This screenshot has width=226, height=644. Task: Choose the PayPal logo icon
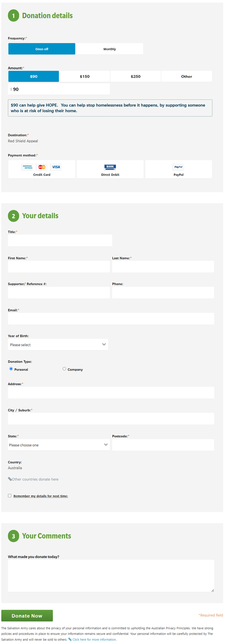pos(178,167)
